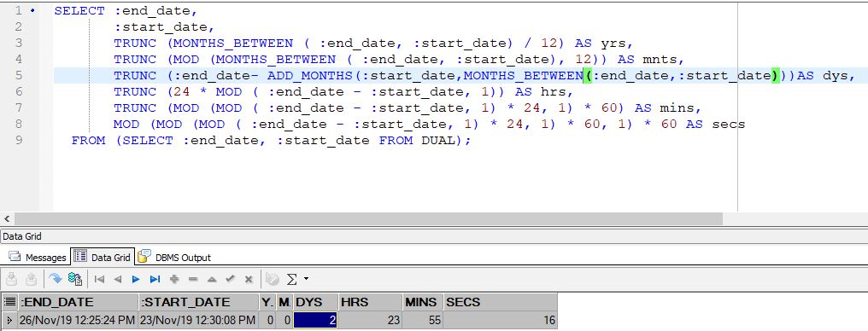Go to first record in grid

click(x=99, y=280)
